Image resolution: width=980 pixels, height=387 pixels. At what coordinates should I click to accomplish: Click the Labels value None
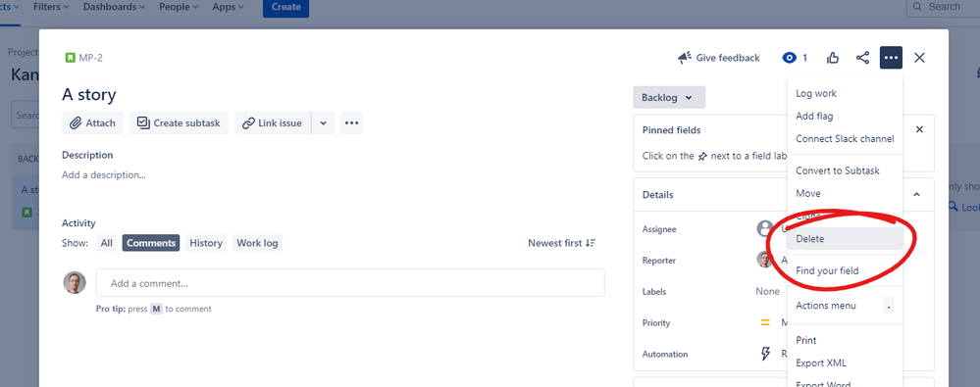pos(767,292)
